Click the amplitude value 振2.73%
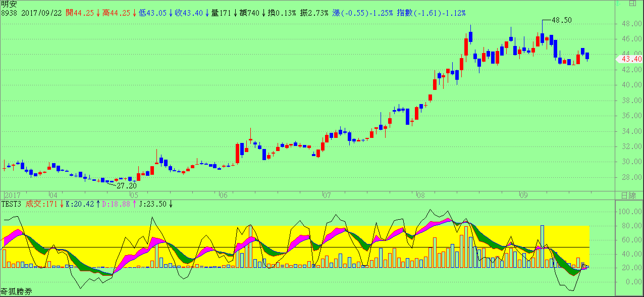 314,13
